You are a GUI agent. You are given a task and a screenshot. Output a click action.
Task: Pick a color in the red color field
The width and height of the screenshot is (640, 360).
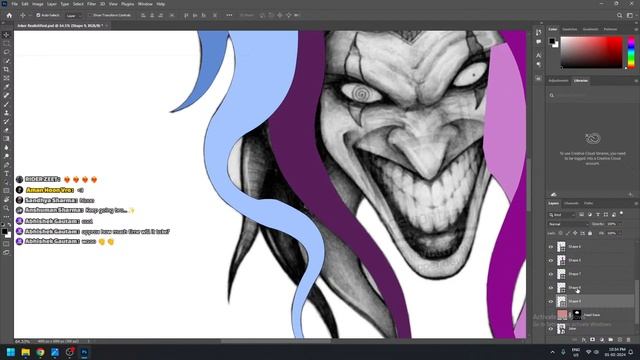tap(591, 52)
